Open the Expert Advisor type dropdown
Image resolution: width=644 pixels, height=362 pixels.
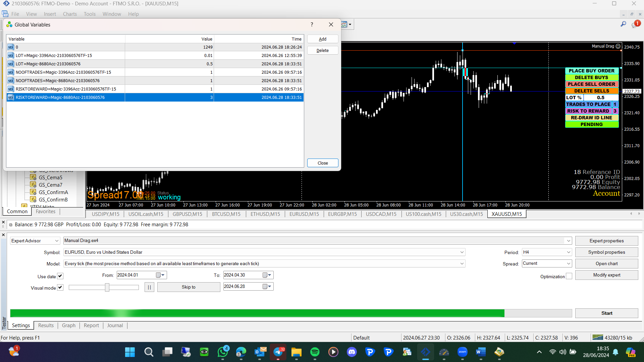click(x=35, y=241)
